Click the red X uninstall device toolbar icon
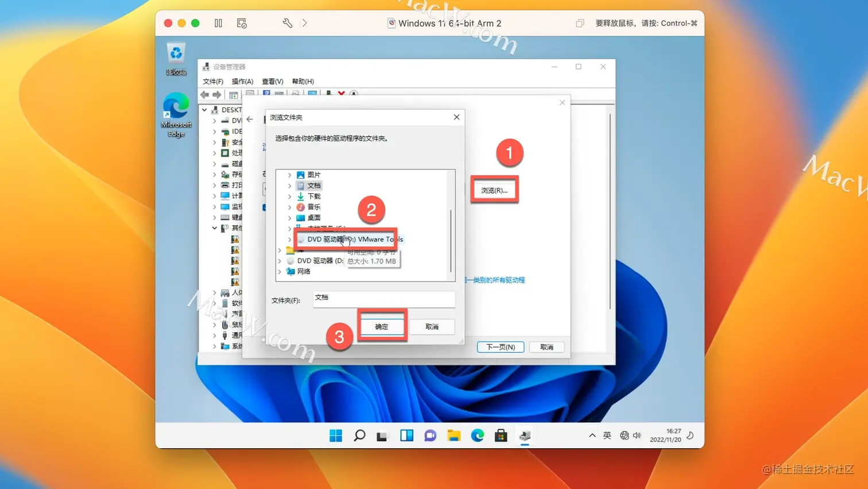 (341, 94)
